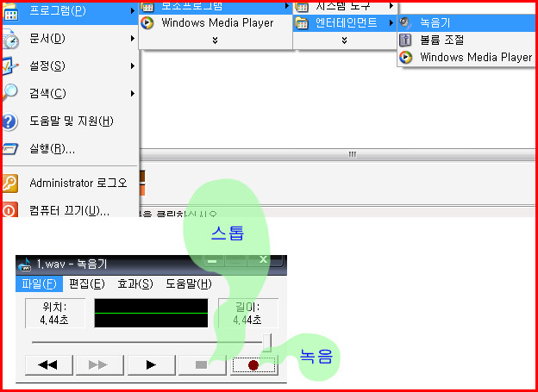Click the 위치: 4.44초 position readout
538x392 pixels.
tap(55, 313)
